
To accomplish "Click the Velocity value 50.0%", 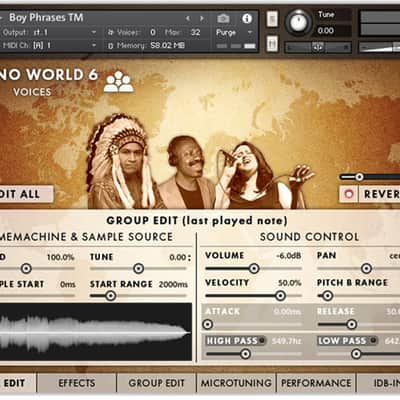I will click(290, 283).
